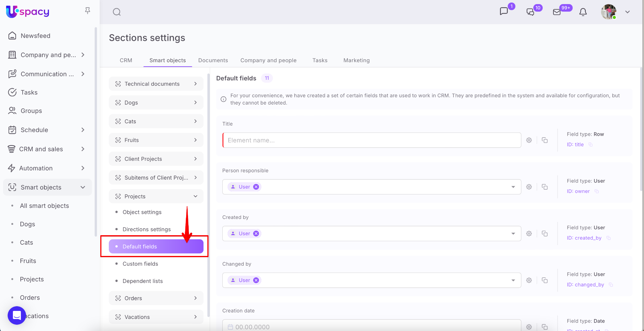The image size is (644, 331).
Task: Open the support chat bubble widget
Action: pyautogui.click(x=17, y=315)
